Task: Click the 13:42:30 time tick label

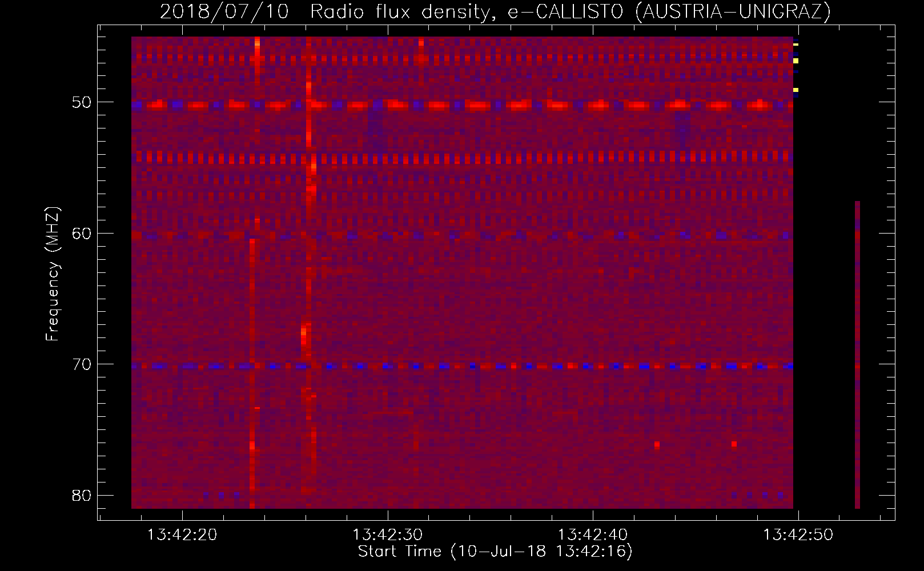Action: [388, 535]
